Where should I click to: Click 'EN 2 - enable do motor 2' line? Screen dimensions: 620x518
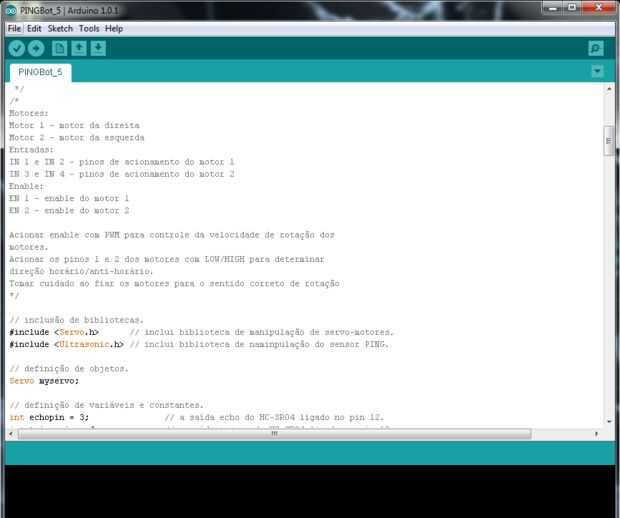pyautogui.click(x=69, y=210)
